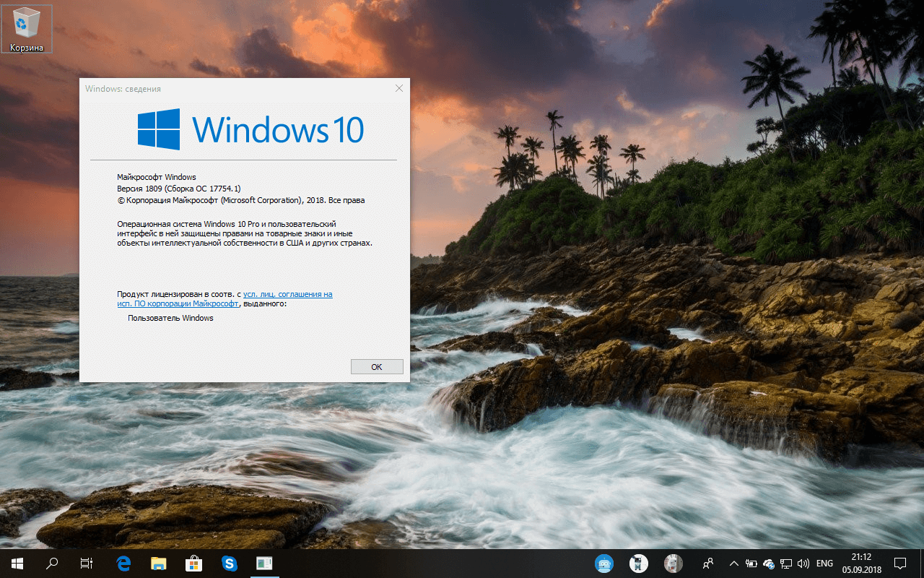The height and width of the screenshot is (578, 924).
Task: Open the People bar icon
Action: (707, 563)
